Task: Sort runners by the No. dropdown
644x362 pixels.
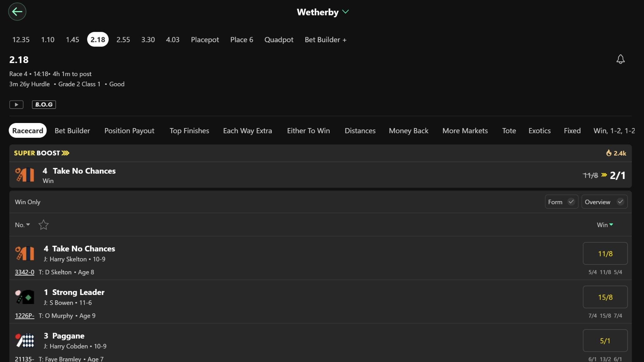Action: point(22,225)
